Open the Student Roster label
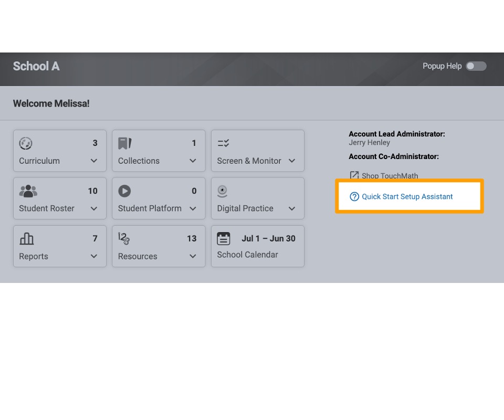 tap(47, 208)
